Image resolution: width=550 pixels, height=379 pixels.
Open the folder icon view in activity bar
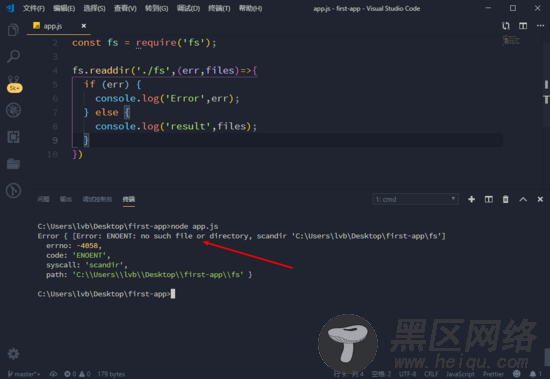pyautogui.click(x=13, y=164)
